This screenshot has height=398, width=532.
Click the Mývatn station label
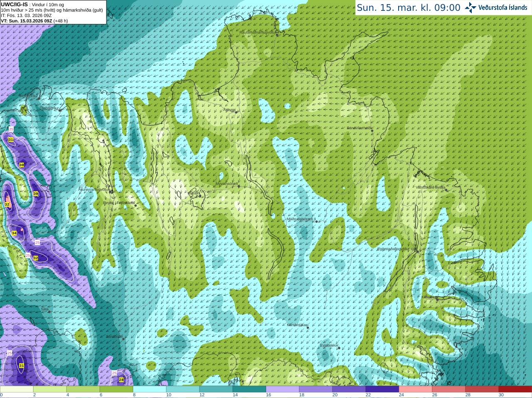pos(193,193)
